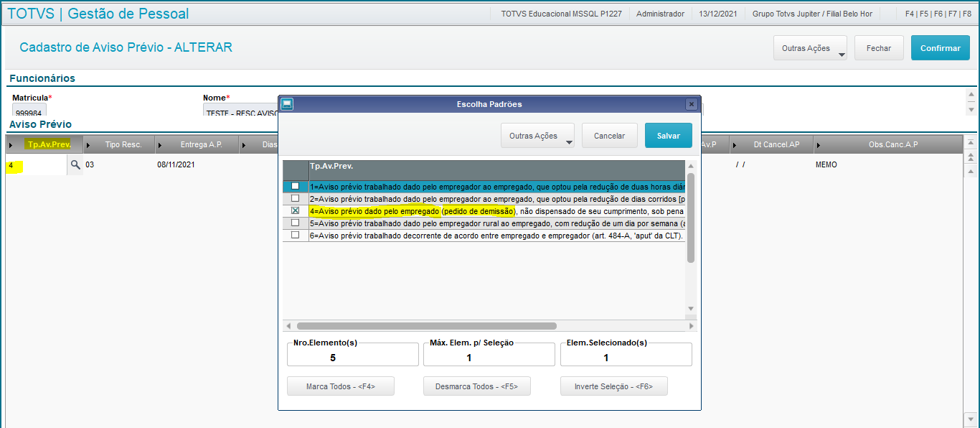This screenshot has width=980, height=428.
Task: Click the arrow icon on Obs.Canc.A.P column header
Action: [820, 145]
